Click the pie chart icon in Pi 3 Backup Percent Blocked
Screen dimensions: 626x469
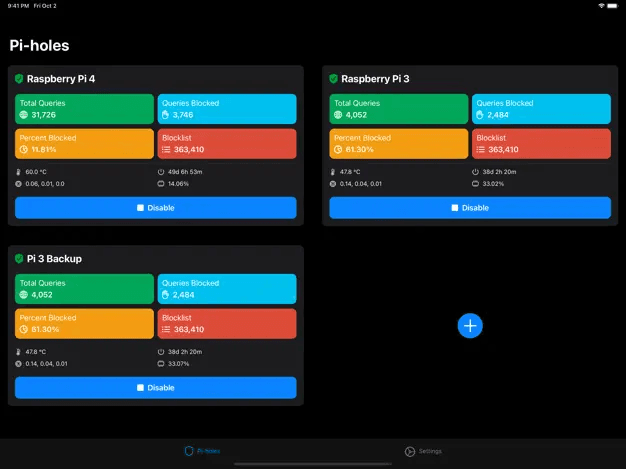tap(24, 330)
